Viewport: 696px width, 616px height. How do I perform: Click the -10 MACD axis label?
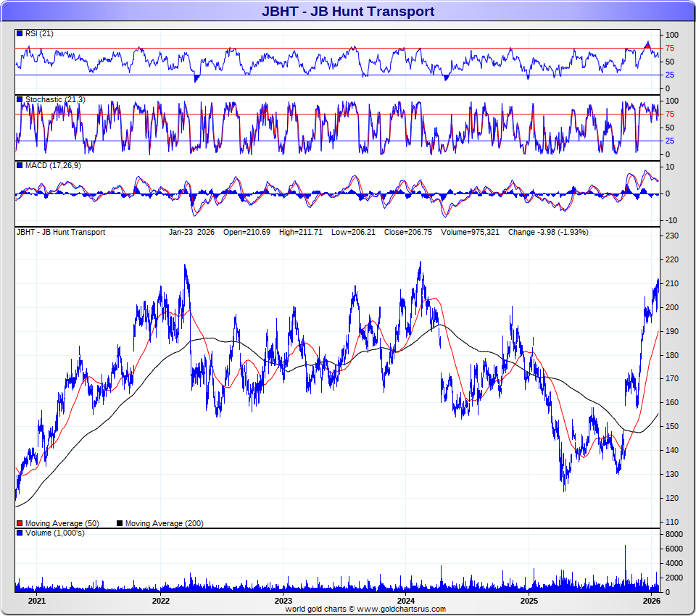[x=671, y=220]
